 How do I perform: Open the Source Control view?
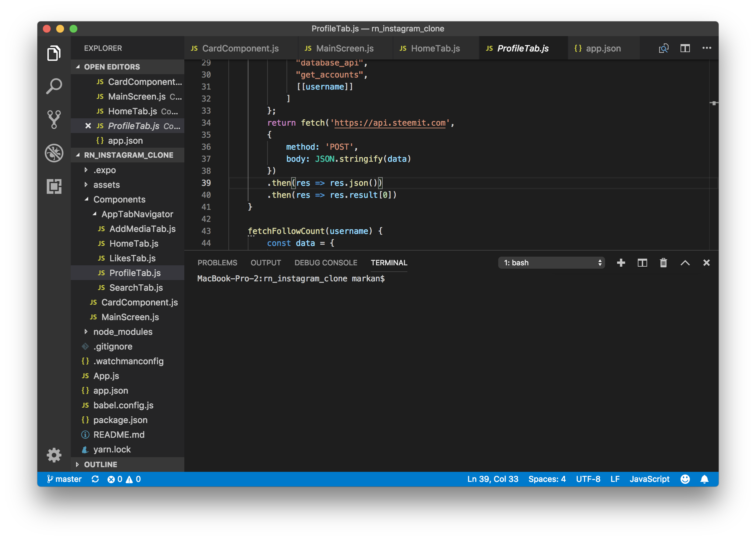[x=54, y=119]
